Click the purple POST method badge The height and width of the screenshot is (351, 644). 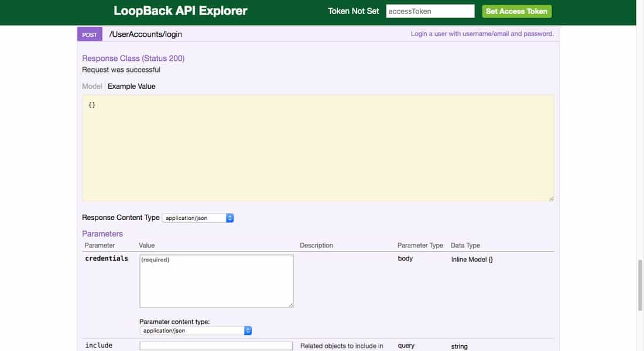(90, 35)
